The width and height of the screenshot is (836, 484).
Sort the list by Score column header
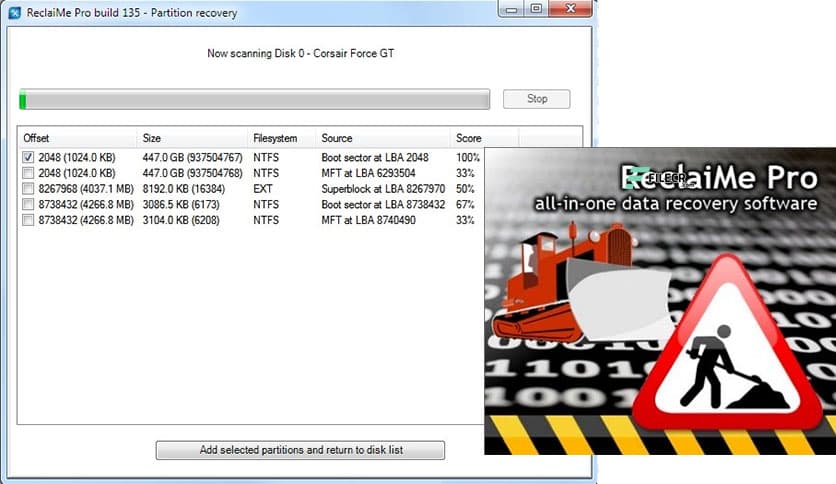pos(484,138)
